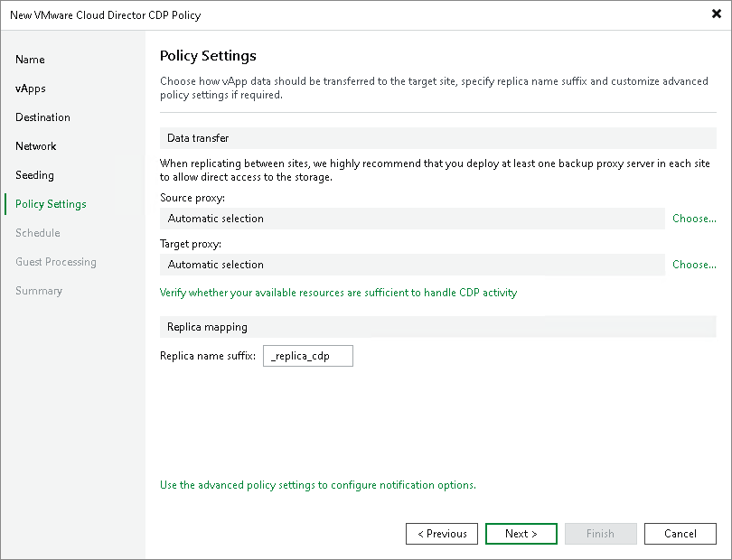
Task: Click the Data transfer section header
Action: click(438, 138)
